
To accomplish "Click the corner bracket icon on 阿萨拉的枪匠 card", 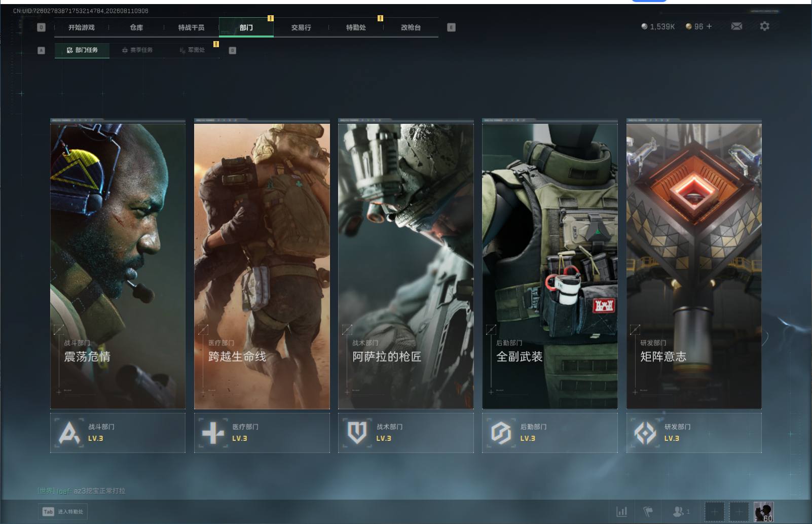I will (347, 330).
